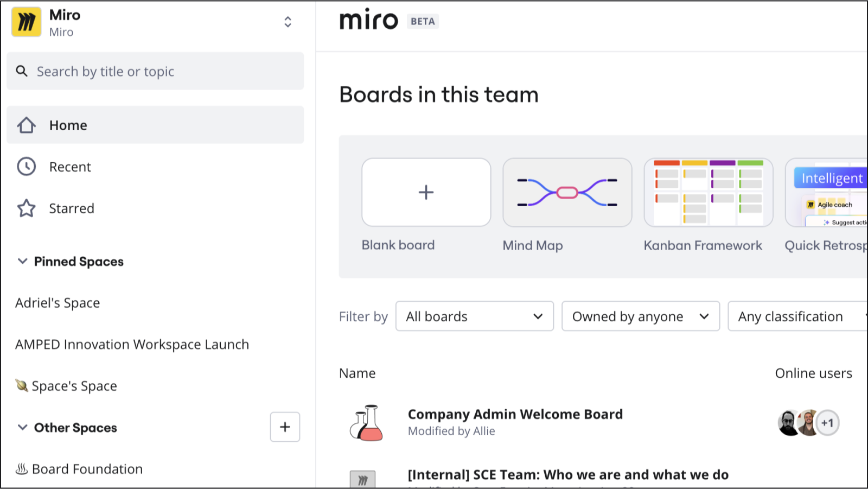Select Adriel's Space in the sidebar

tap(58, 302)
